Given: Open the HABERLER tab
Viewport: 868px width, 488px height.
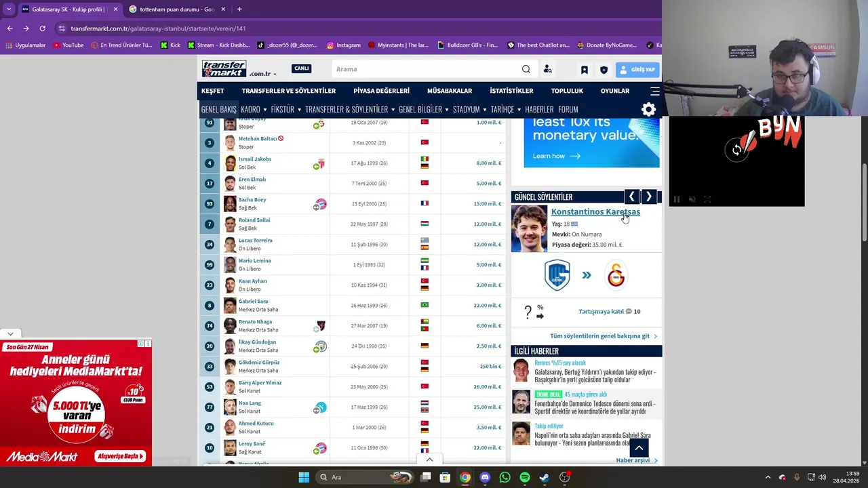Looking at the screenshot, I should click(539, 109).
